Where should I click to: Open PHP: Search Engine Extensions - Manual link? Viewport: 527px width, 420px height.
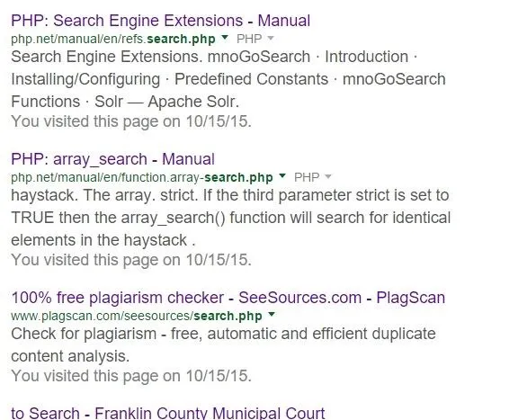[160, 21]
